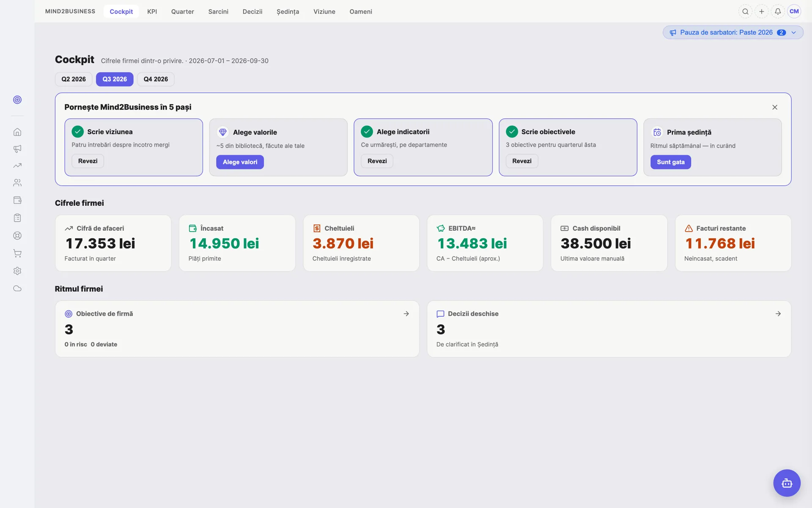812x508 pixels.
Task: Select Q4 2026 quarter toggle
Action: 156,79
